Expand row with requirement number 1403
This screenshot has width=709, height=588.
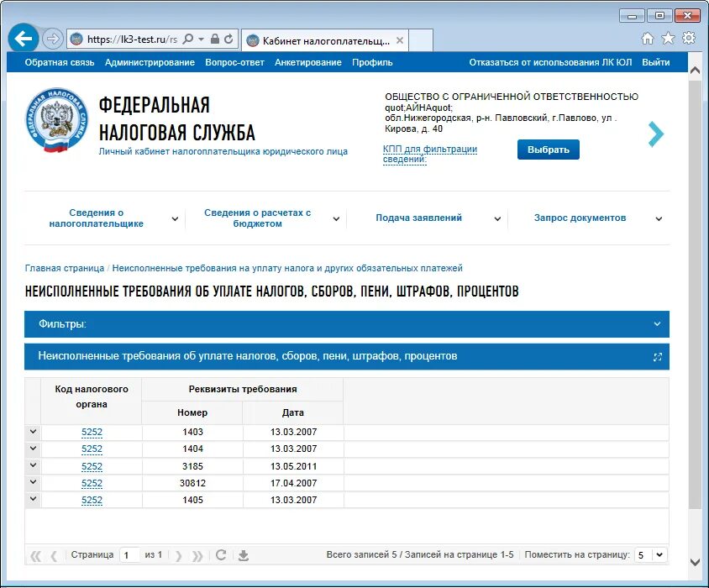(x=33, y=432)
